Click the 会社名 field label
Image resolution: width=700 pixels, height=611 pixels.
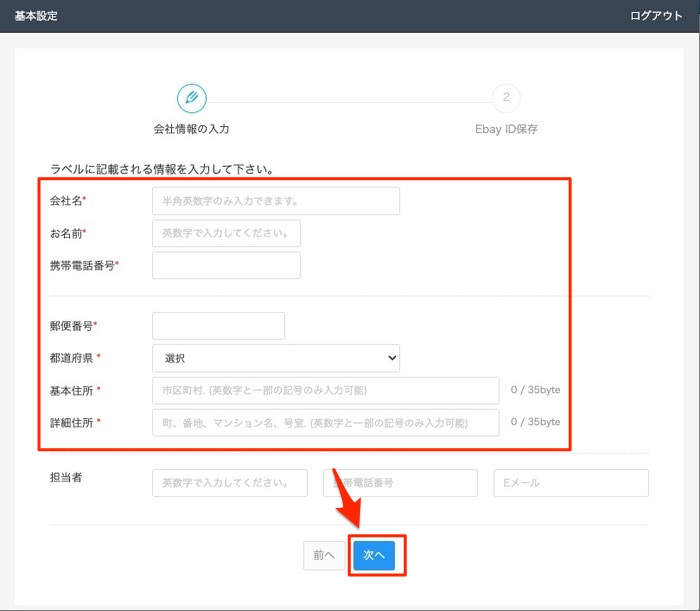point(67,201)
